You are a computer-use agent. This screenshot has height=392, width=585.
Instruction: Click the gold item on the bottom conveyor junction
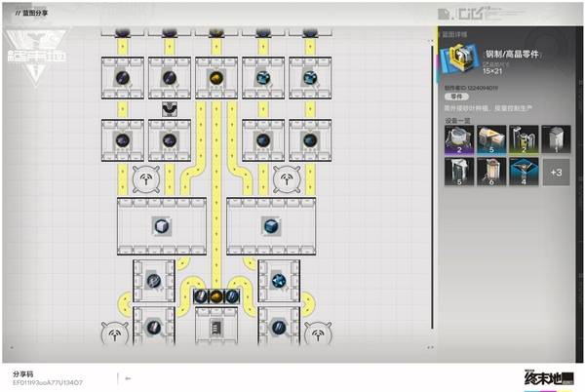coord(215,295)
